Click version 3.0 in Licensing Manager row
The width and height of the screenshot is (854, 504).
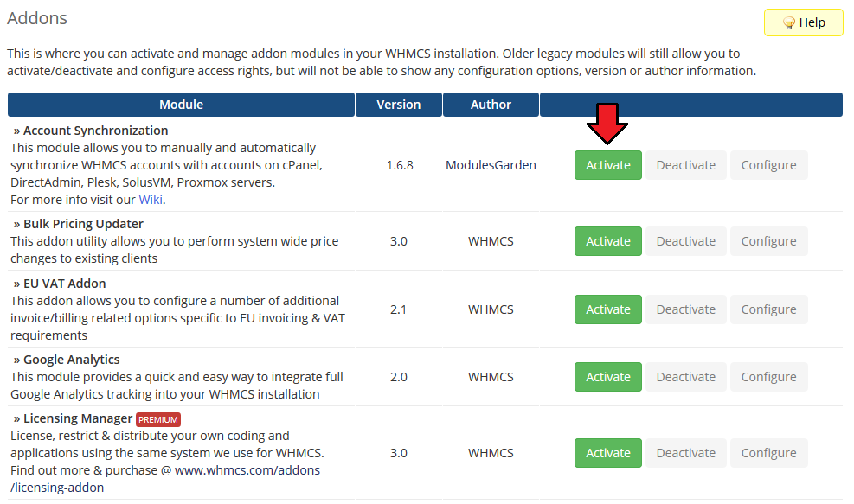tap(399, 453)
